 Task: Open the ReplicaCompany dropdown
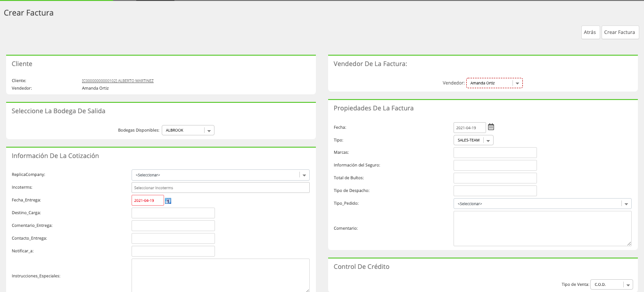click(x=221, y=175)
